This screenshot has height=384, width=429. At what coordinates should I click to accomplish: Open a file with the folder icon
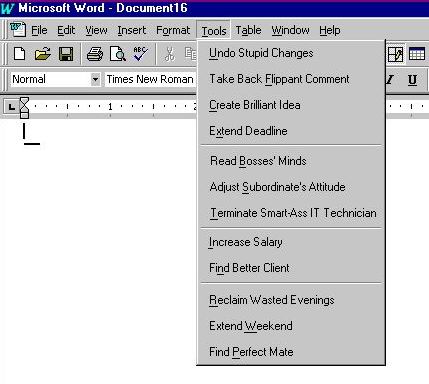pos(43,54)
